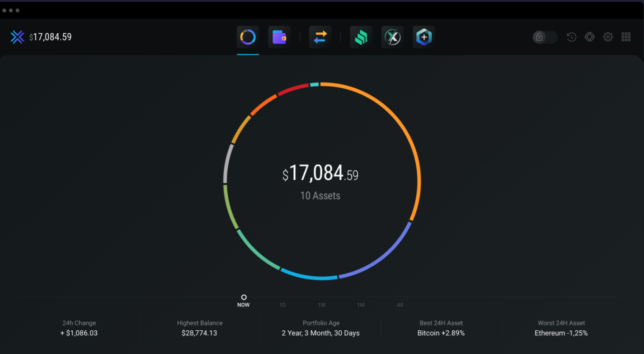Click Portfolio Age 2 Year, 3 Month, 30 Days

[x=321, y=333]
